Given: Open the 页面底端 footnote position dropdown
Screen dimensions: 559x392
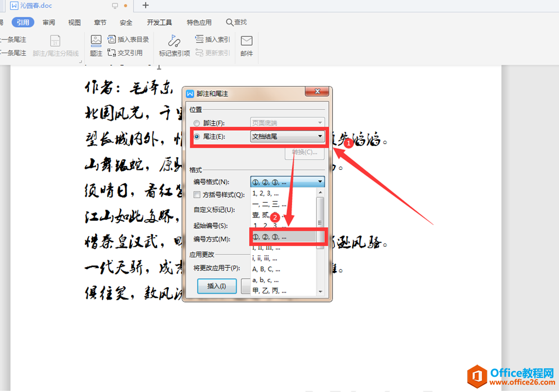Looking at the screenshot, I should 287,123.
